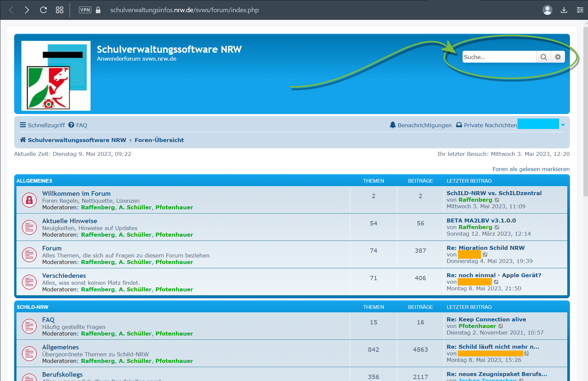The width and height of the screenshot is (588, 381).
Task: Open the Schnellzugriff quick access menu
Action: (x=42, y=125)
